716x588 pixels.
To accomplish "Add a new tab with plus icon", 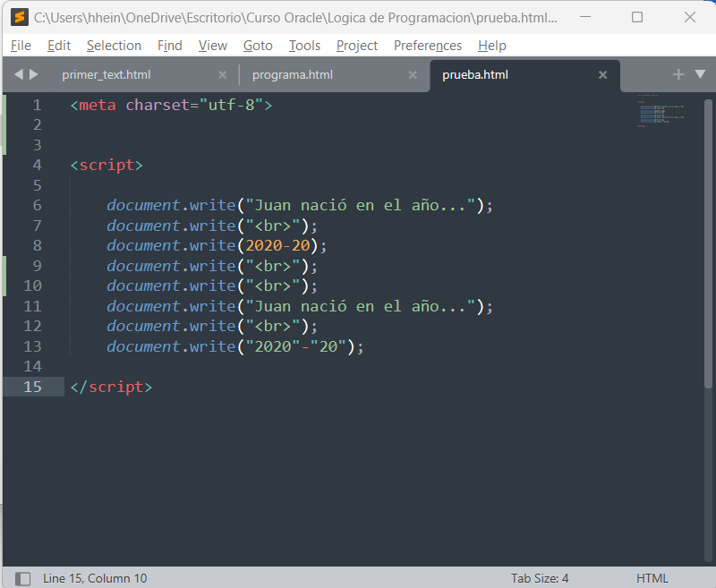I will [x=678, y=74].
